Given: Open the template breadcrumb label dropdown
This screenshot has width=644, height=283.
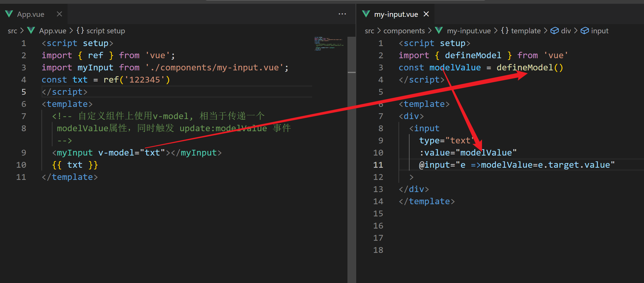Looking at the screenshot, I should point(526,31).
